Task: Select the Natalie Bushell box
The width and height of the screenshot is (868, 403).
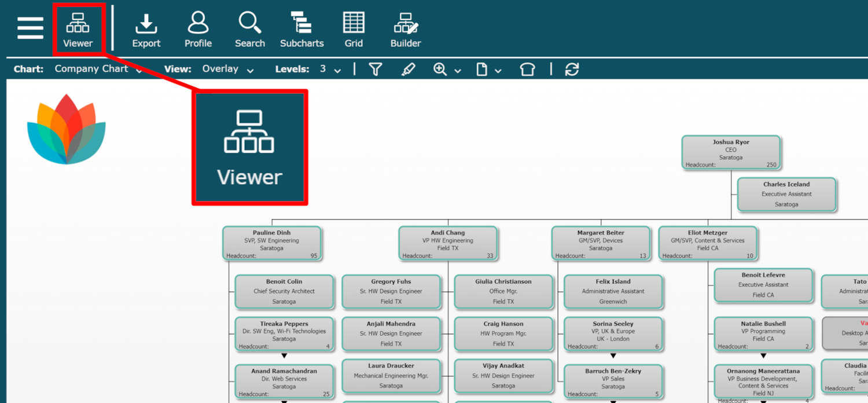Action: 763,334
